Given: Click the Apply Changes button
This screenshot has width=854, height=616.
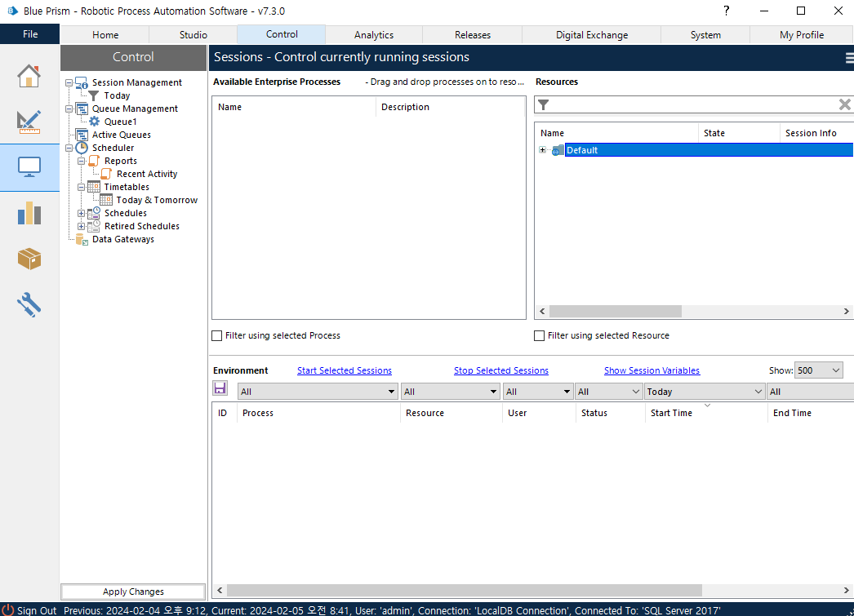Looking at the screenshot, I should 133,592.
